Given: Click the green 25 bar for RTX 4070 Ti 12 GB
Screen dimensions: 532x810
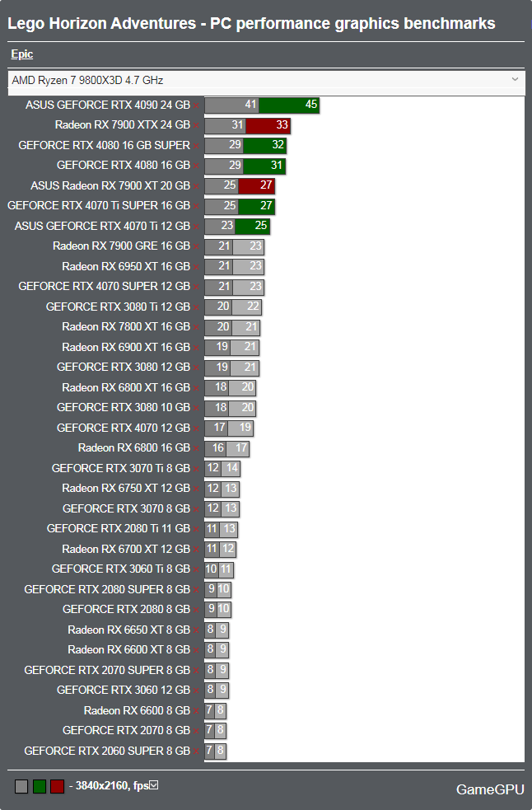Looking at the screenshot, I should click(x=253, y=226).
